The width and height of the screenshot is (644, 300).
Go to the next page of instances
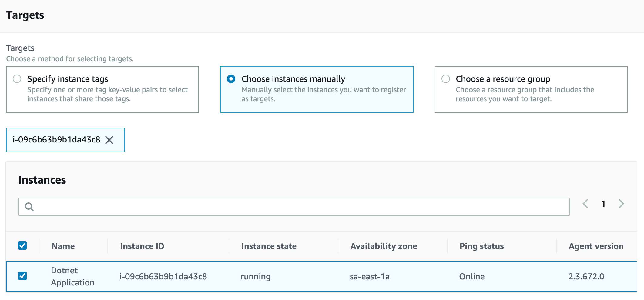point(621,204)
